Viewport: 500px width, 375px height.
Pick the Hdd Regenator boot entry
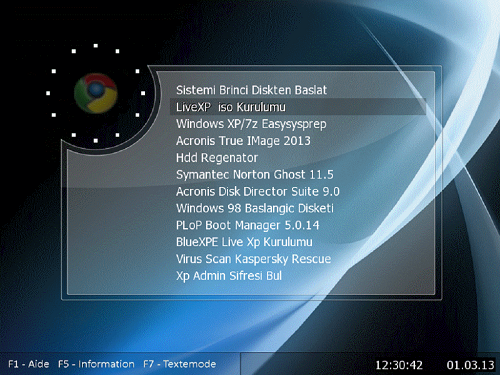point(217,158)
